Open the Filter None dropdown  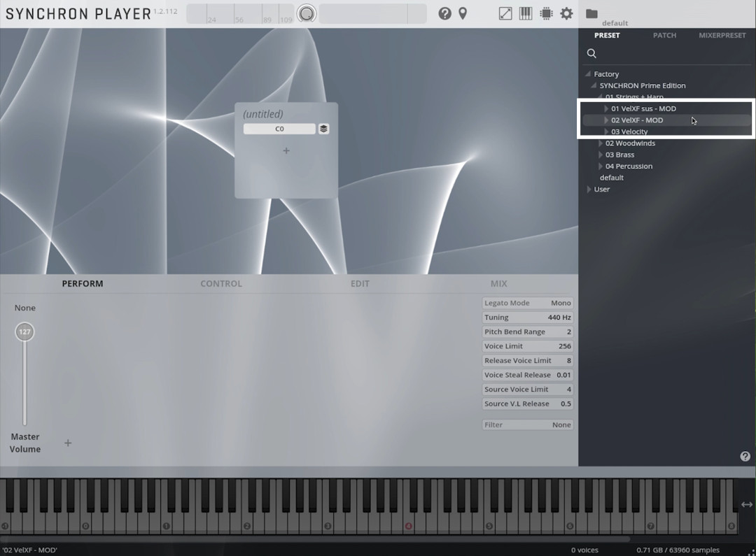point(528,425)
